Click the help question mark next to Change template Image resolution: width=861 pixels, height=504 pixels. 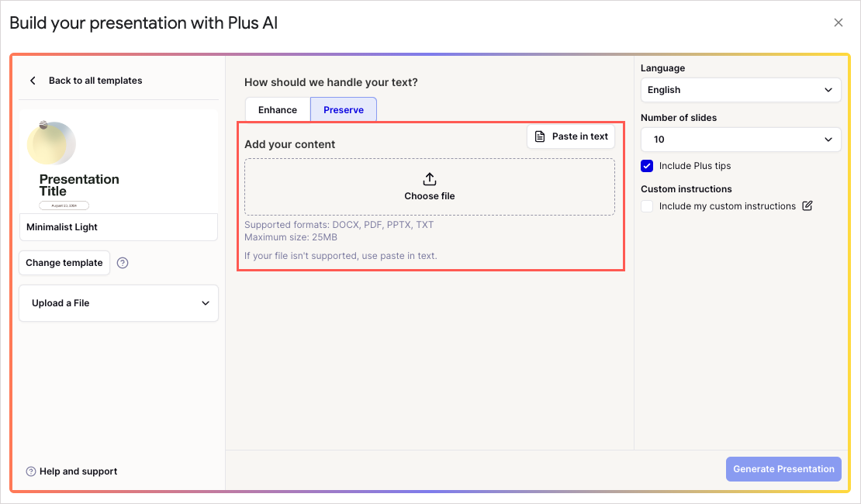pos(123,263)
